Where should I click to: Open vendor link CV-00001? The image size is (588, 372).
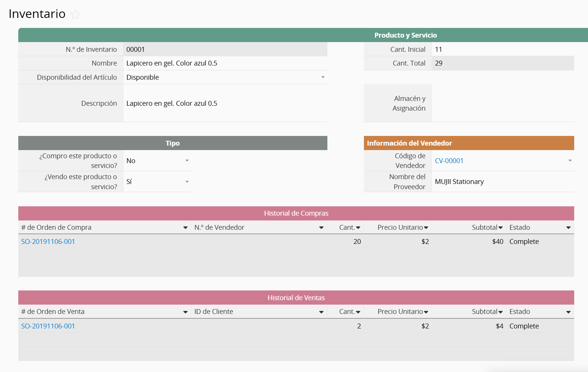[x=449, y=161]
